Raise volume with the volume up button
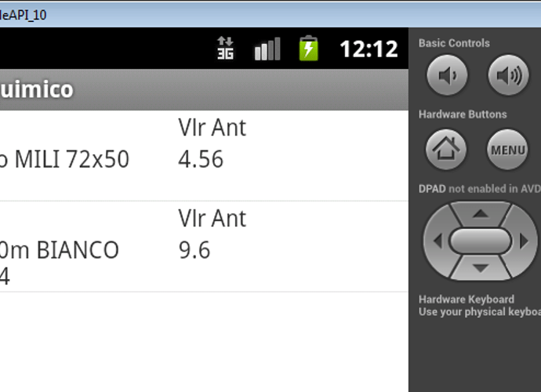Viewport: 541px width, 392px height. click(x=508, y=75)
